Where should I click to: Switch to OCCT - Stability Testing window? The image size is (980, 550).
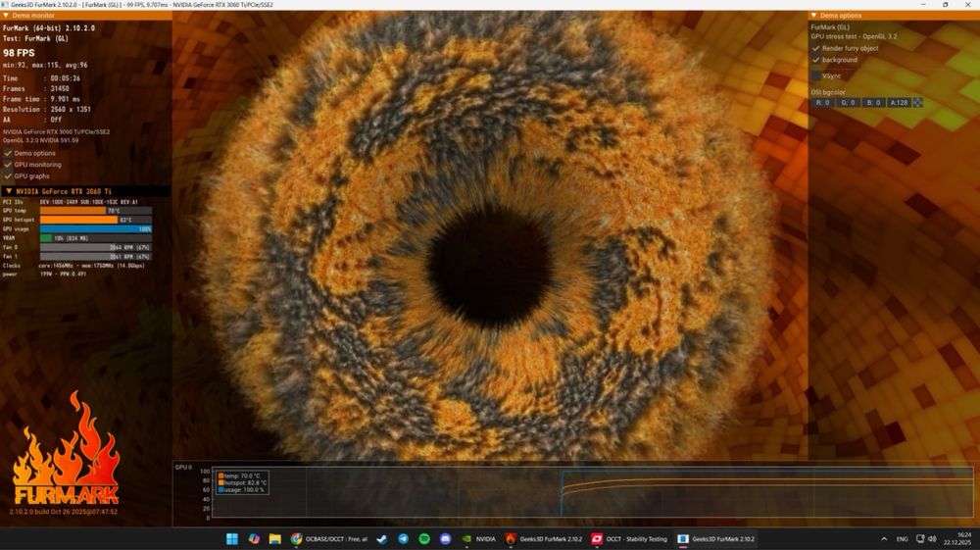[629, 539]
